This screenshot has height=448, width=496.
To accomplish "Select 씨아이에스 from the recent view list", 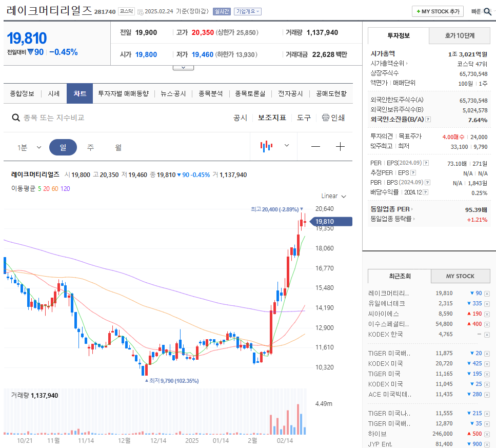I will point(382,314).
